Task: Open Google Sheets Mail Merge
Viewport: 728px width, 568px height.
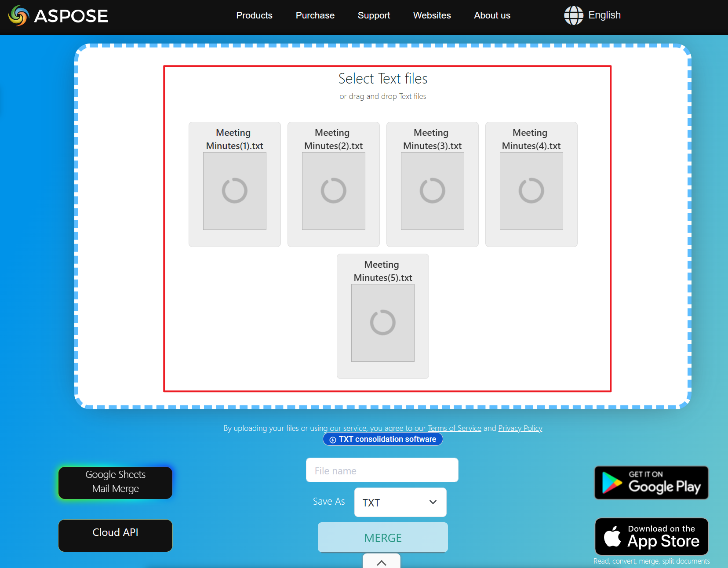Action: click(115, 483)
